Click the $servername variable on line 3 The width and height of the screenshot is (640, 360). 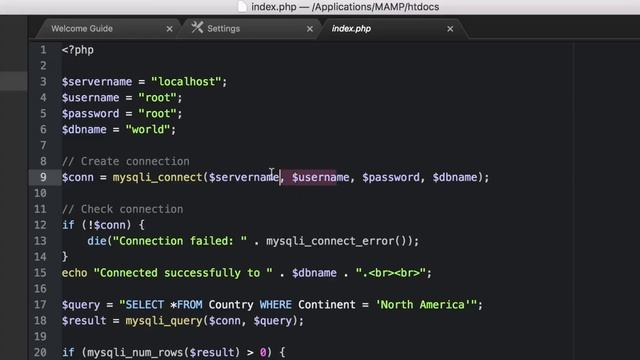pyautogui.click(x=97, y=82)
